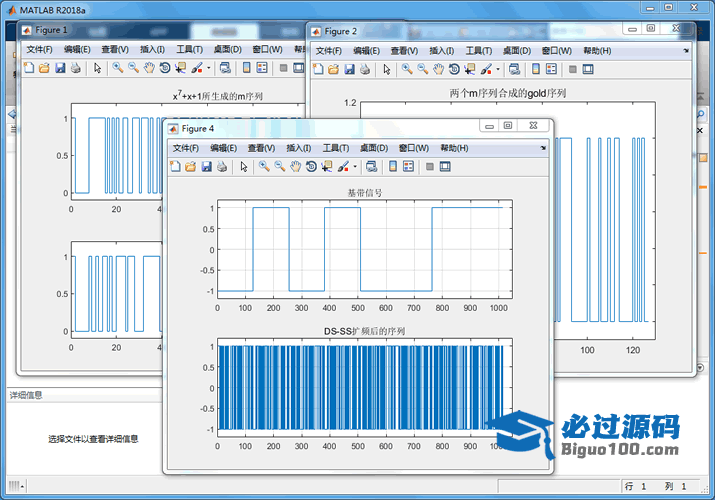Image resolution: width=715 pixels, height=500 pixels.
Task: Toggle Insert Colorbar in Figure 2 toolbar
Action: pos(536,69)
